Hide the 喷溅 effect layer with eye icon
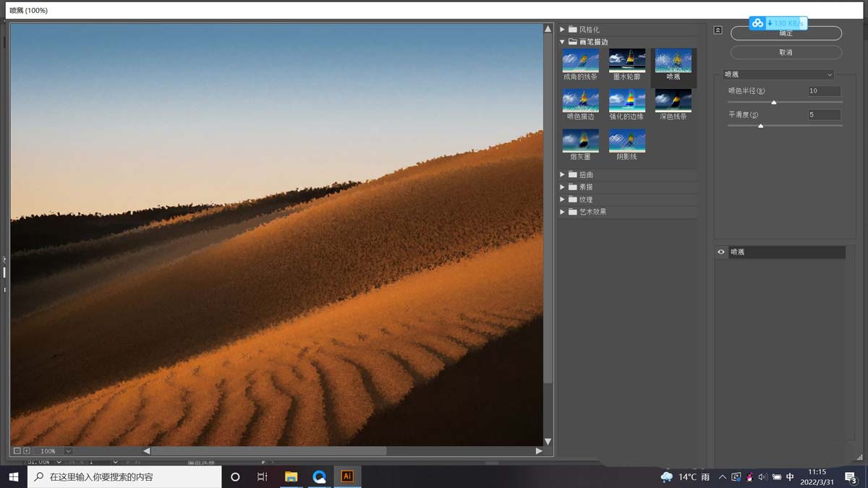This screenshot has height=488, width=868. point(721,252)
